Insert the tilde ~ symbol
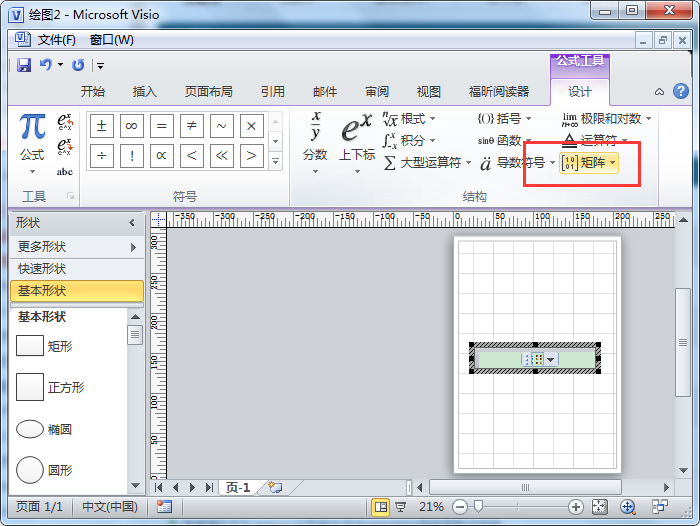This screenshot has height=526, width=700. click(x=221, y=126)
